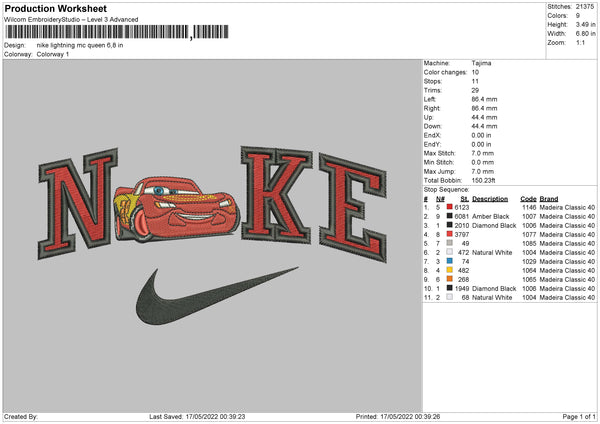600x424 pixels.
Task: Click the Trims value 29
Action: click(x=475, y=90)
